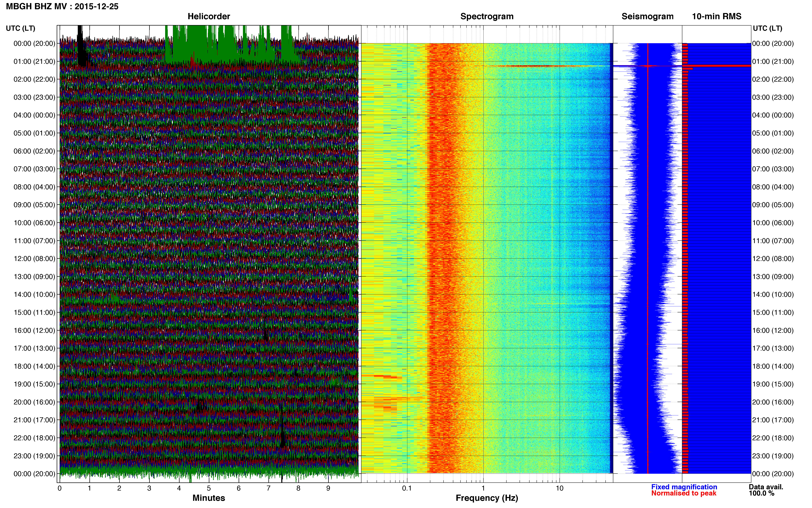Click the title 'MBGH BHZ MV : 2015-12-25'
Image resolution: width=812 pixels, height=508 pixels.
pos(62,6)
